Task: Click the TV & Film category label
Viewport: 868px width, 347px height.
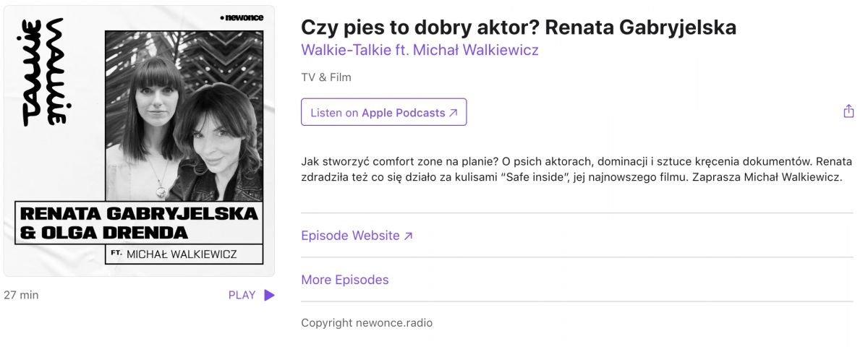Action: [326, 77]
